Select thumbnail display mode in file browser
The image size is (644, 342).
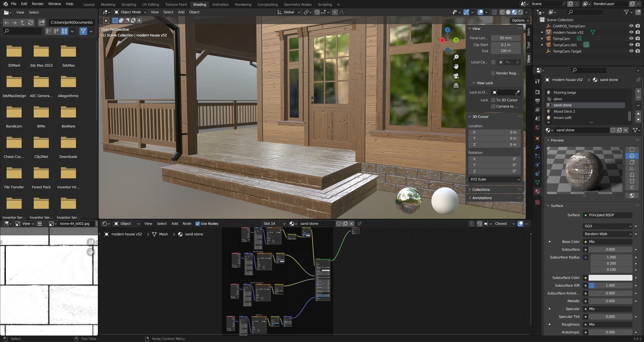pos(64,31)
